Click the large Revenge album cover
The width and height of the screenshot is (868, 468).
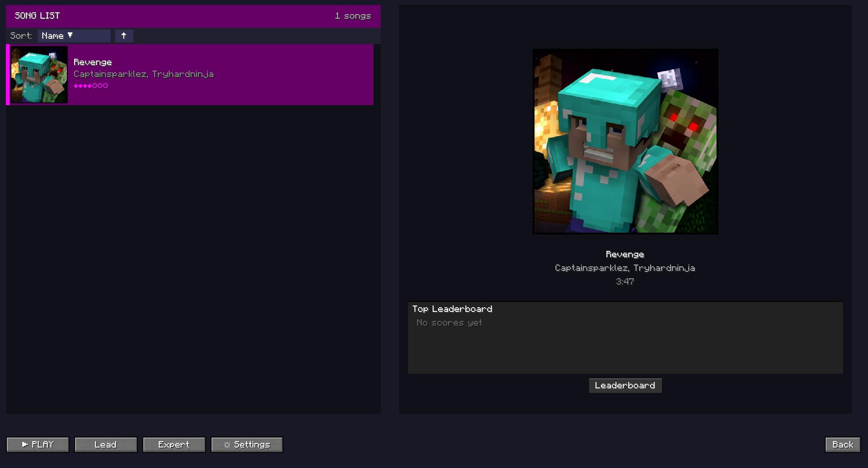click(x=626, y=142)
